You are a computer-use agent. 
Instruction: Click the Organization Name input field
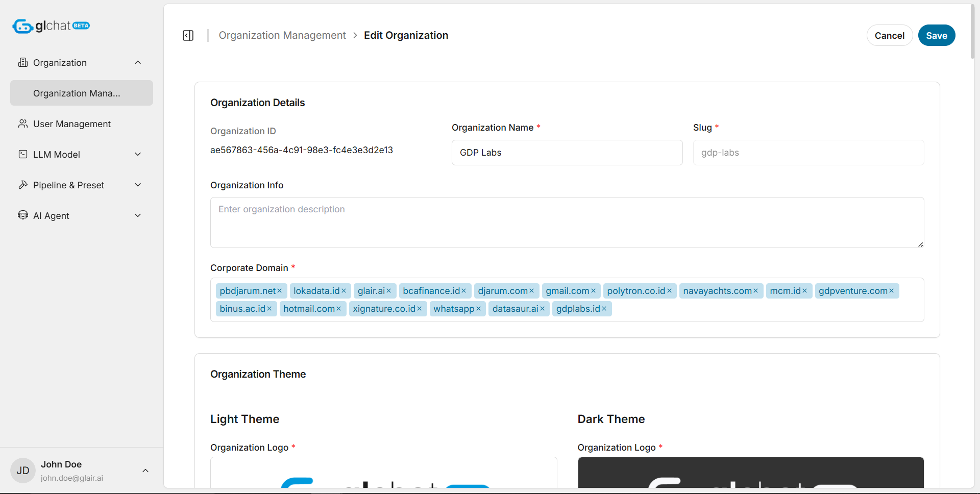567,153
